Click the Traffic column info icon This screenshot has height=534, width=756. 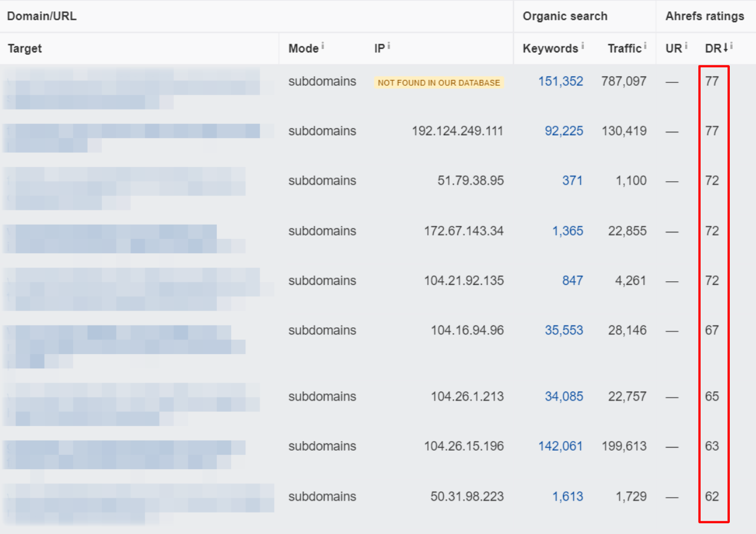645,45
